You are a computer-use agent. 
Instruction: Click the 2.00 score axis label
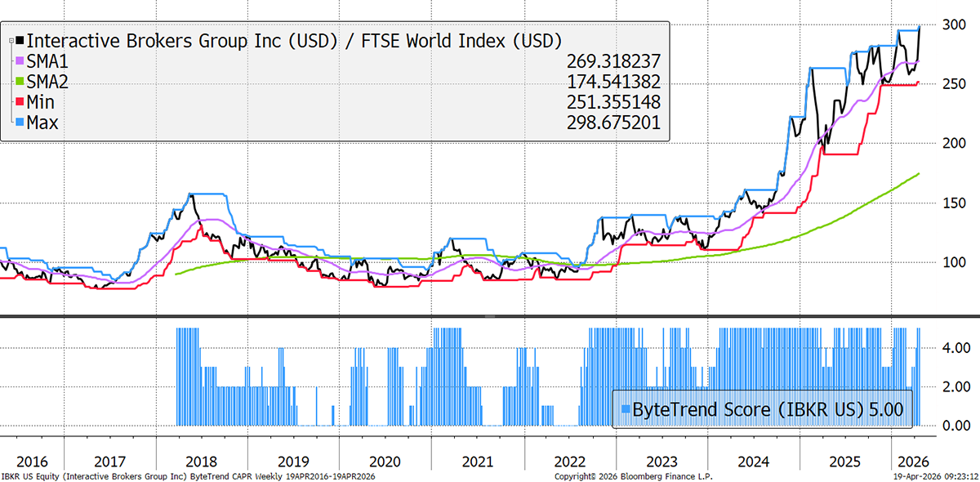[x=955, y=387]
